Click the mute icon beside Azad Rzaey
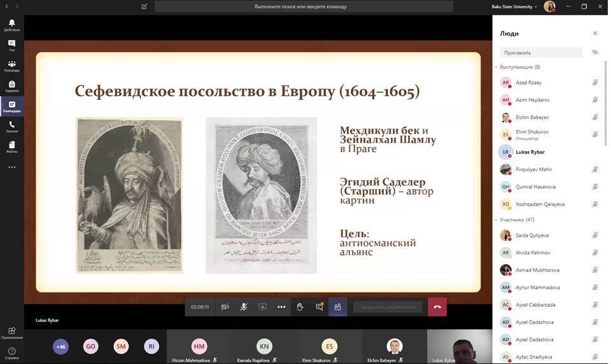The image size is (611, 364). pos(595,83)
